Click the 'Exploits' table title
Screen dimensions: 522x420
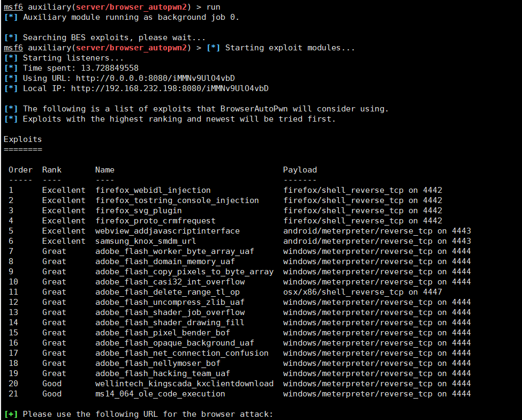pos(22,139)
